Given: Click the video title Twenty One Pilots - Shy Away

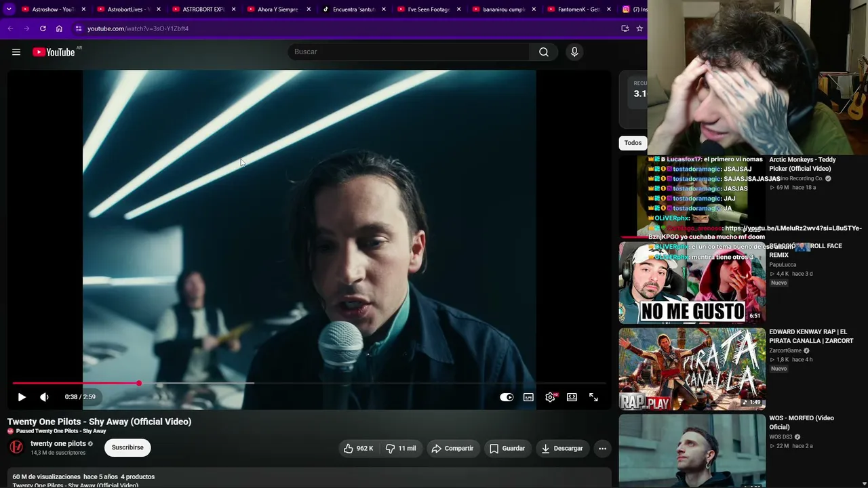Looking at the screenshot, I should (x=99, y=422).
